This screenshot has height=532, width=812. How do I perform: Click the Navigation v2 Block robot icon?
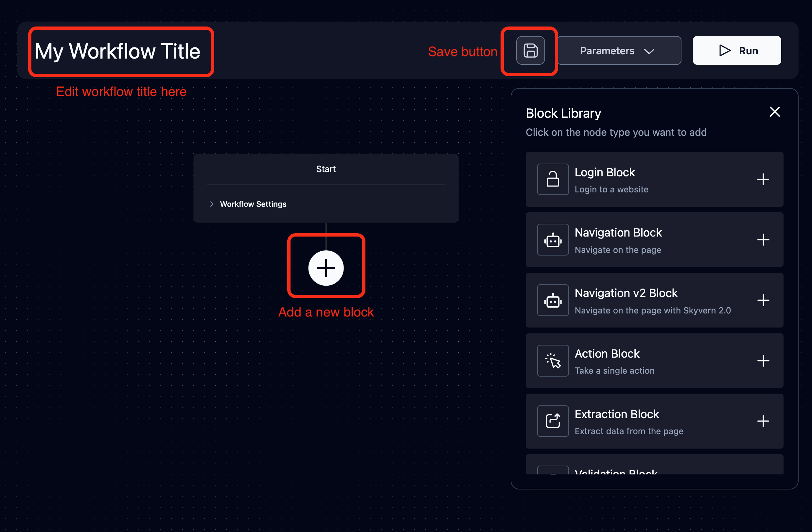coord(553,300)
